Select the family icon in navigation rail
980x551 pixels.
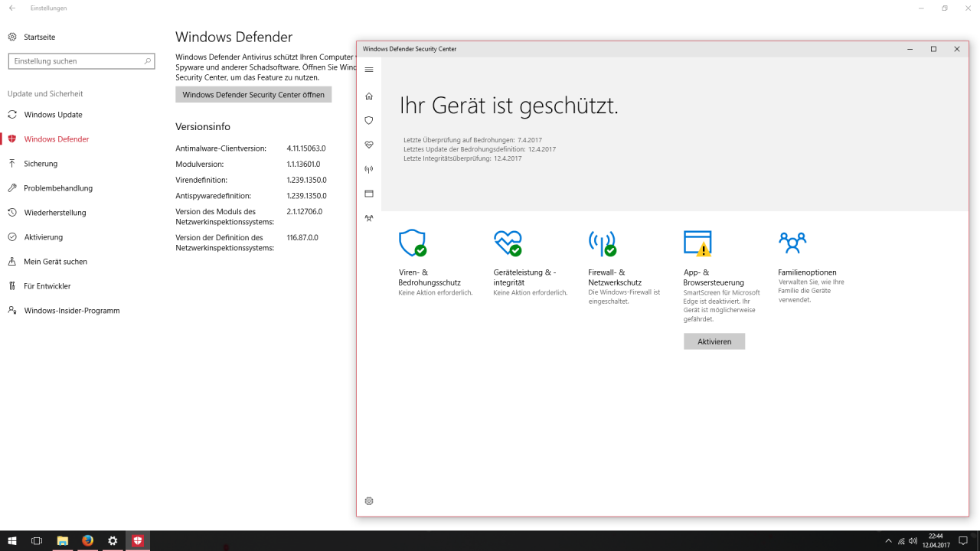pos(369,218)
